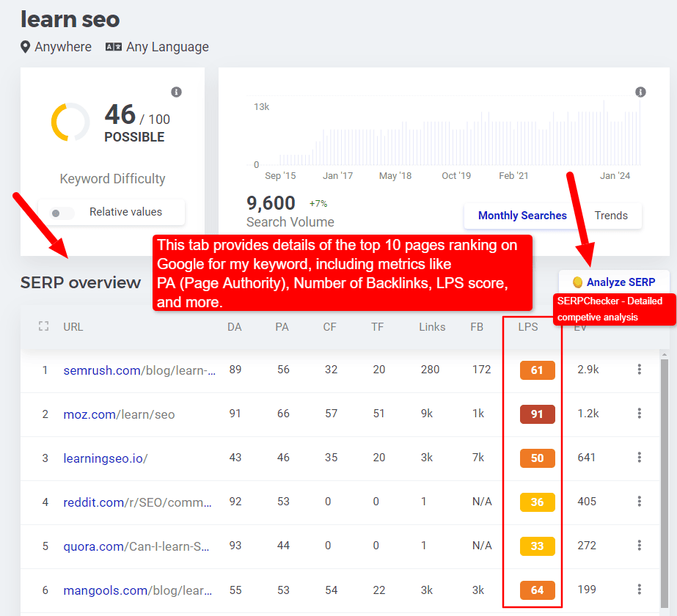Click the 9,600 search volume value
This screenshot has height=616, width=677.
pos(271,203)
